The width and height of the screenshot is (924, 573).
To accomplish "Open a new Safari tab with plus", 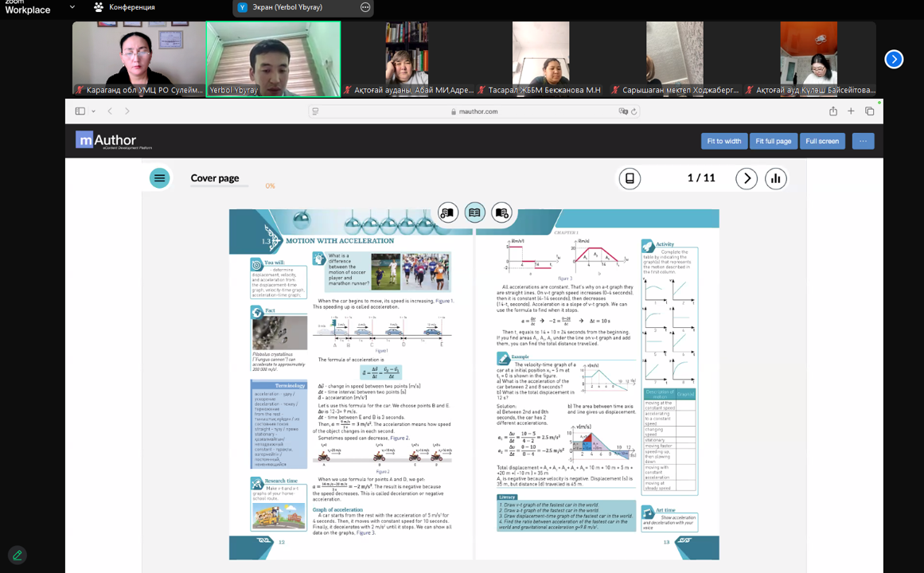I will 851,111.
